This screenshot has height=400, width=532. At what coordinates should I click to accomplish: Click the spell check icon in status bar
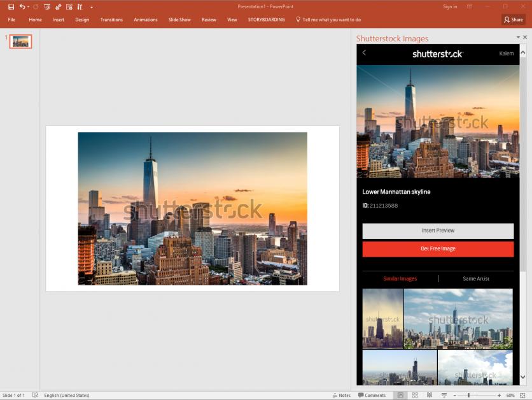point(35,396)
